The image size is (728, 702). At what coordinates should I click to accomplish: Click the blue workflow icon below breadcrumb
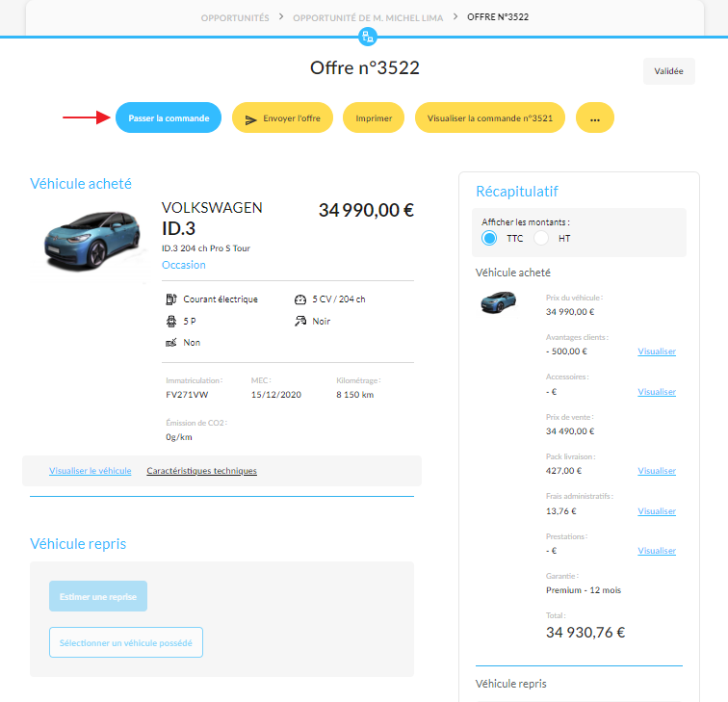click(368, 37)
